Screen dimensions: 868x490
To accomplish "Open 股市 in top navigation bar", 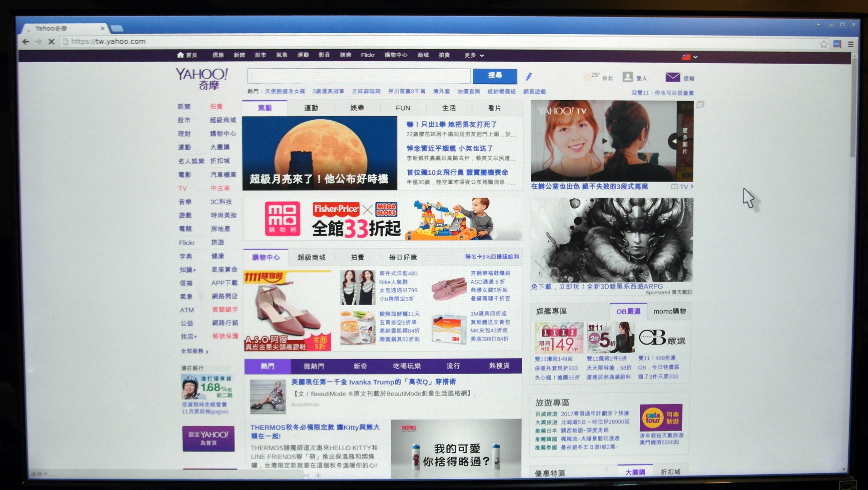I will click(260, 55).
